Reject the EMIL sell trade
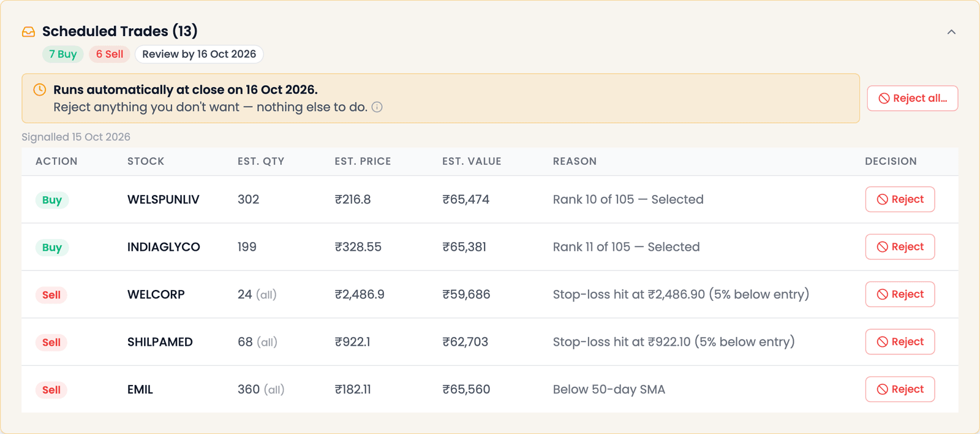This screenshot has height=434, width=980. pyautogui.click(x=900, y=389)
